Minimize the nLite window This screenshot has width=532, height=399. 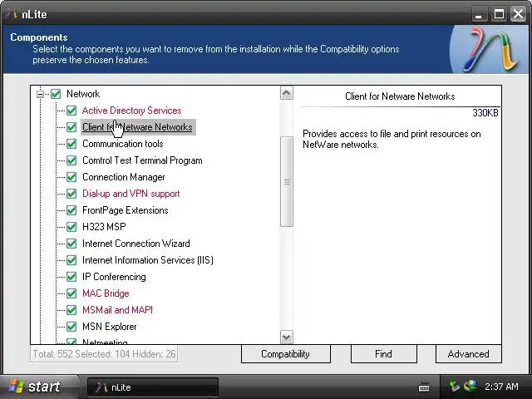click(479, 14)
